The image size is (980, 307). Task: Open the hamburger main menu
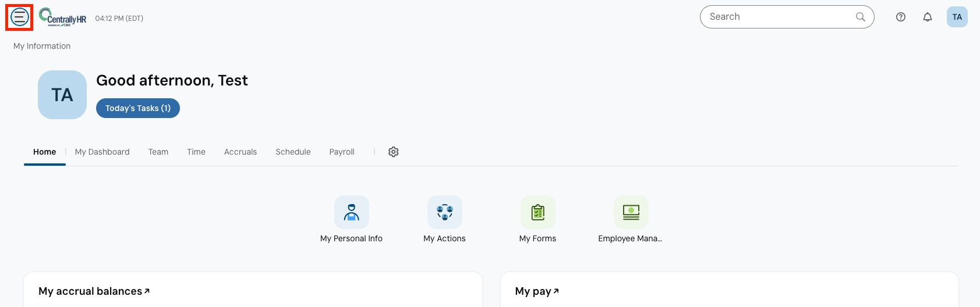click(x=19, y=17)
